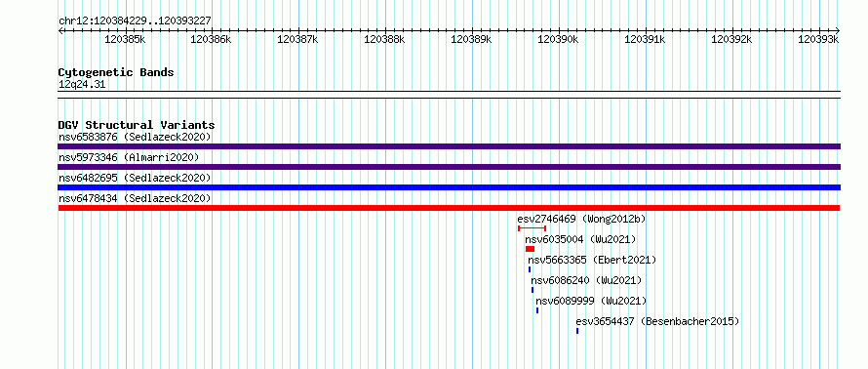Image resolution: width=868 pixels, height=369 pixels.
Task: Select the purple nsv6583876 variant bar
Action: [449, 146]
